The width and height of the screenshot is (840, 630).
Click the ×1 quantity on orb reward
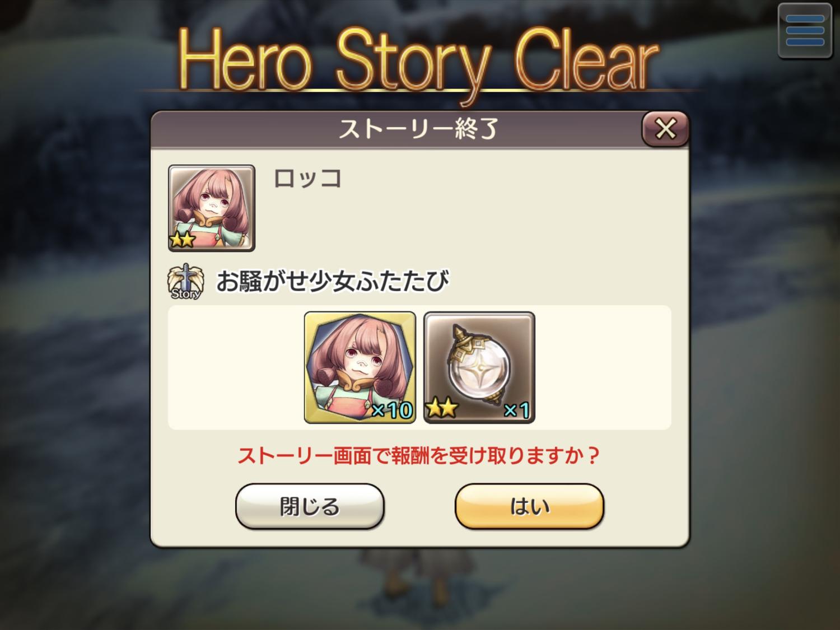pos(517,410)
